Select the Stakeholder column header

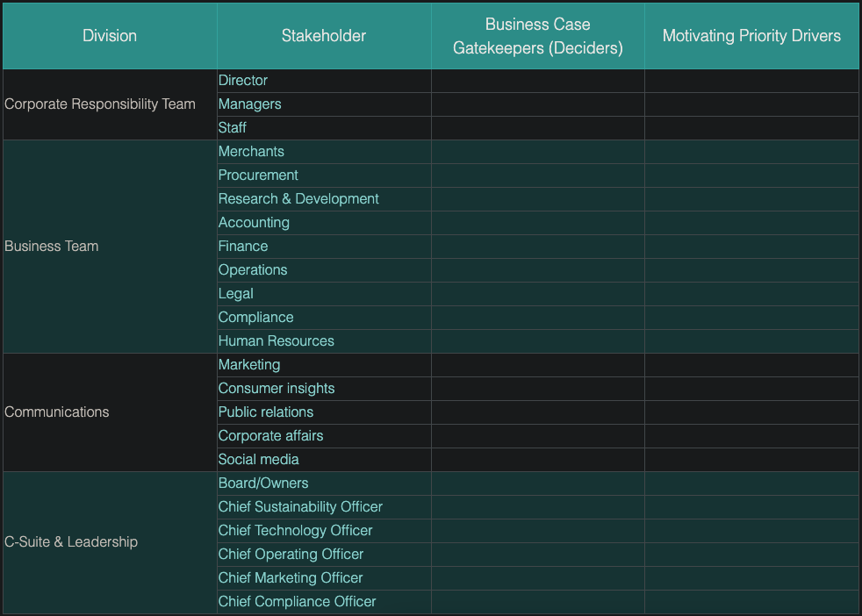coord(324,36)
